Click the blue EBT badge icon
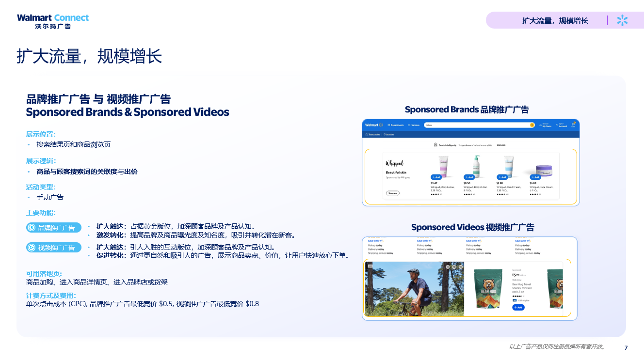Viewport: 644px width, 360px height. 515,300
